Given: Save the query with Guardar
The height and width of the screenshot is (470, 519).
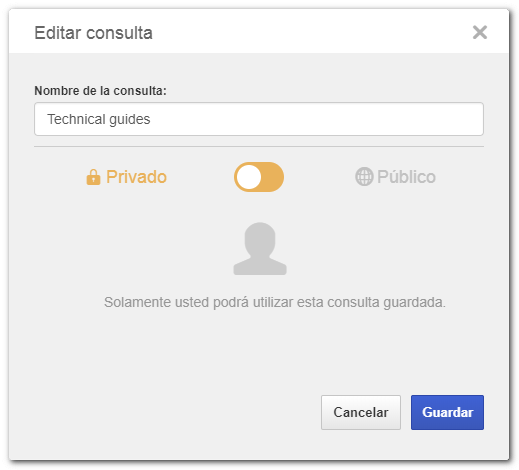Looking at the screenshot, I should point(447,412).
